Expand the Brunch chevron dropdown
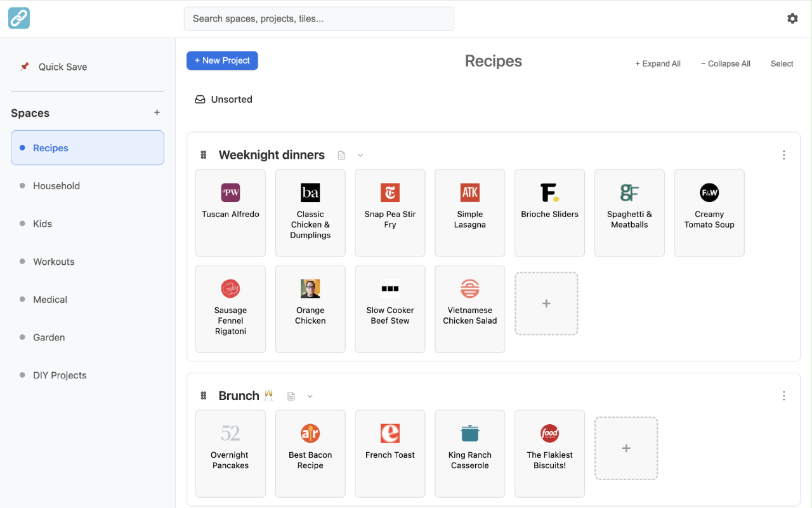Screen dimensions: 812x508 [310, 396]
